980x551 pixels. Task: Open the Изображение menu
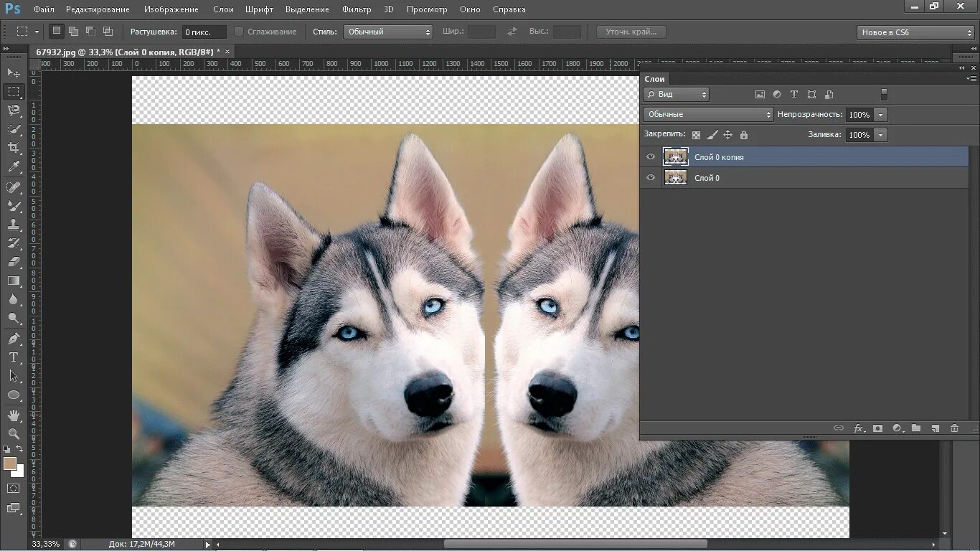171,9
